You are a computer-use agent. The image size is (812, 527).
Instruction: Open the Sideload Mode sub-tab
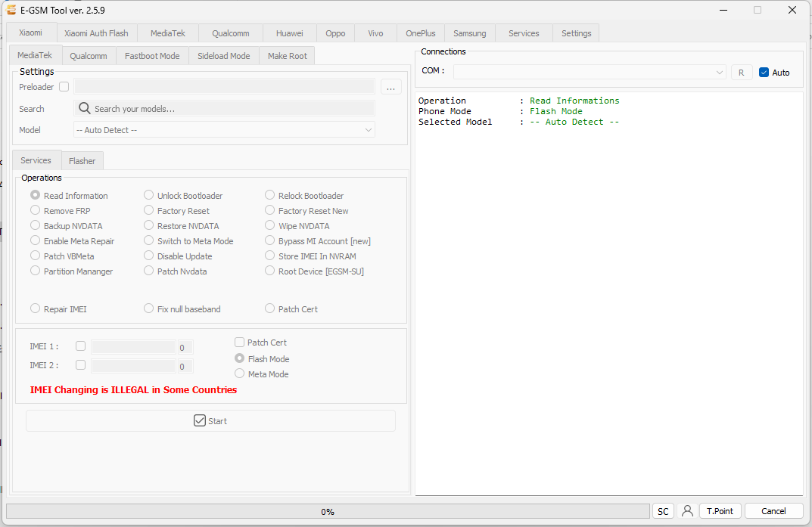[x=224, y=56]
